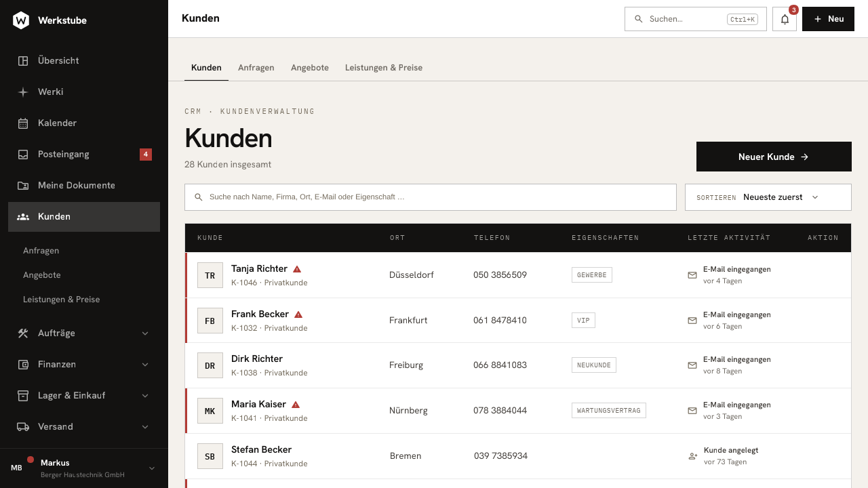Click the Posteingang badge showing 4
This screenshot has width=868, height=488.
pos(146,155)
